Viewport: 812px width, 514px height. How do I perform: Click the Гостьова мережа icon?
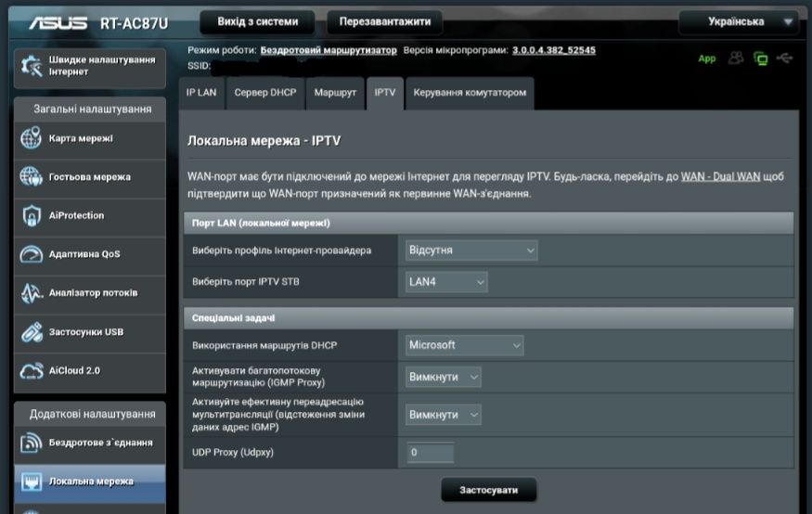point(31,177)
